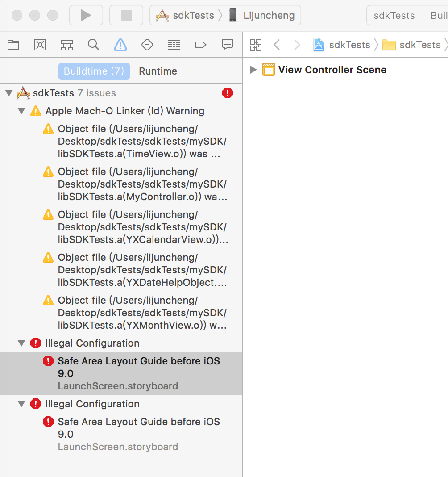Select the YXCalendarView.o linker warning

point(121,227)
